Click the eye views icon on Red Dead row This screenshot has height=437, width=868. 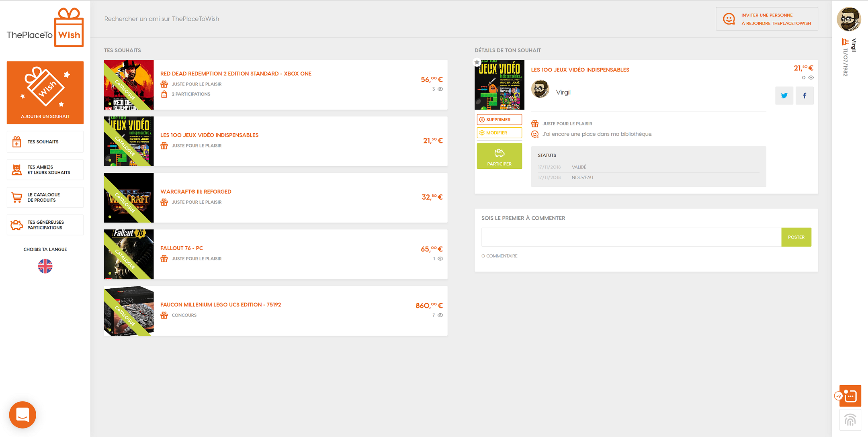pyautogui.click(x=440, y=89)
